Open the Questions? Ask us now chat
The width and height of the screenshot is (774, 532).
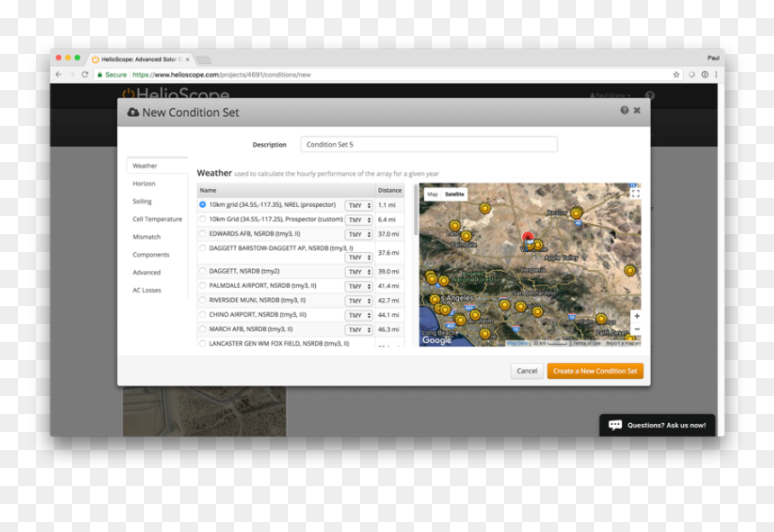[657, 425]
